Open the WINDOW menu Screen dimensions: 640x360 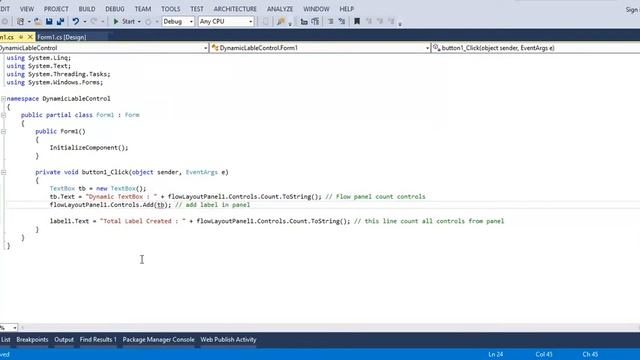(316, 9)
